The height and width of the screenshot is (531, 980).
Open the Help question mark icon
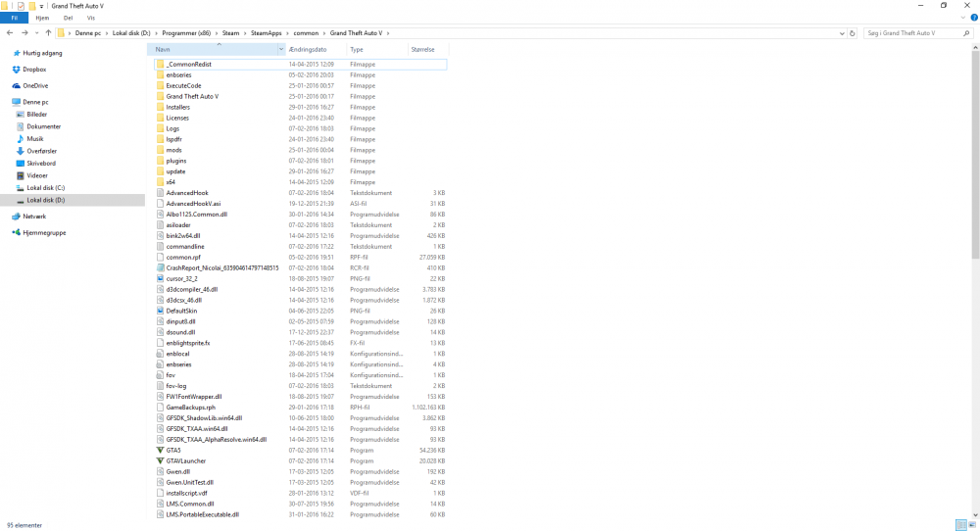pos(974,18)
